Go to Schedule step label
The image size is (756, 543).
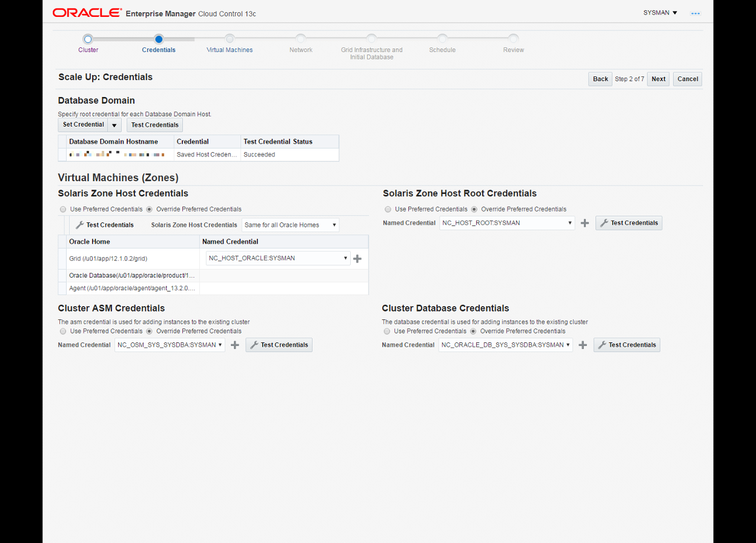pos(442,50)
